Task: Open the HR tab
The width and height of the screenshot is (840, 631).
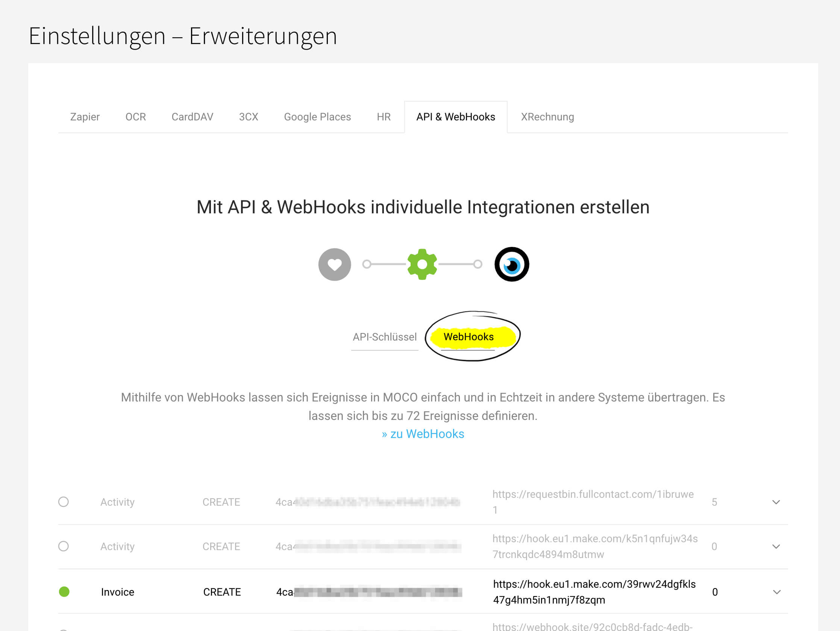Action: 384,117
